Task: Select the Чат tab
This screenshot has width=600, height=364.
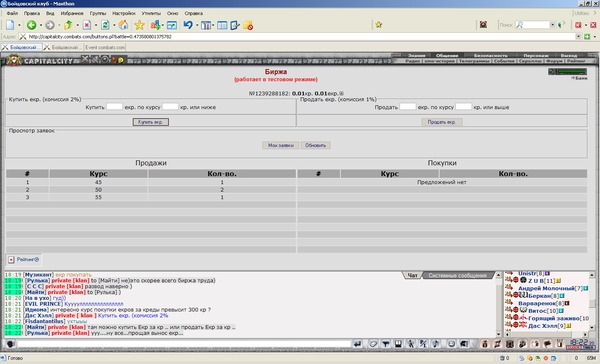Action: pos(412,275)
